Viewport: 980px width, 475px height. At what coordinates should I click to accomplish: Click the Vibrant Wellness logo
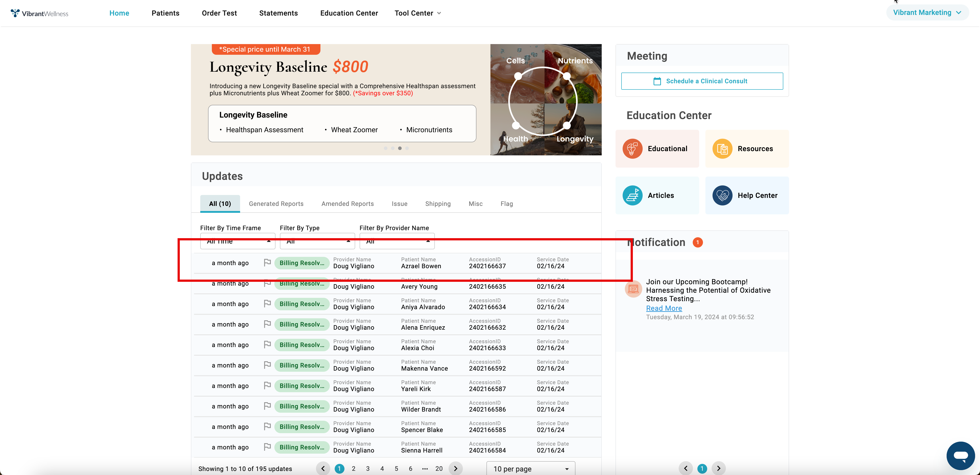[40, 13]
